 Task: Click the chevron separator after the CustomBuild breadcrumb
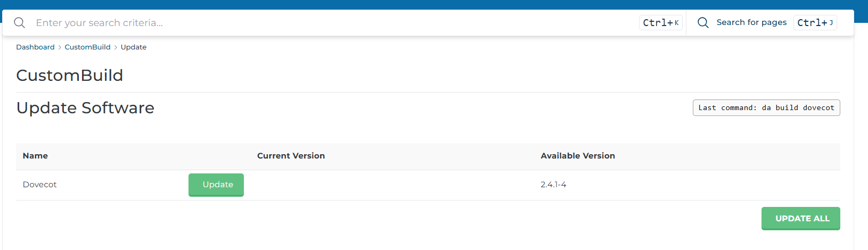coord(116,47)
